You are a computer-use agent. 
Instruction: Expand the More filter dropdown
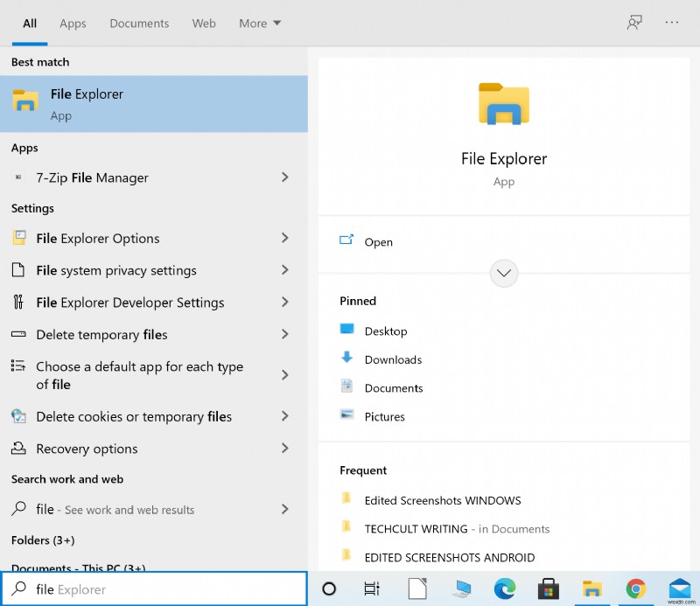click(260, 24)
